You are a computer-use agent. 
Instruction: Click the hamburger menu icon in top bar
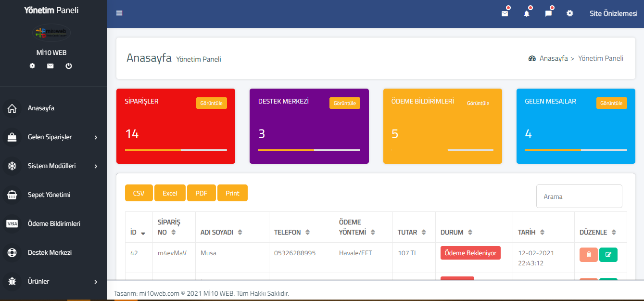tap(119, 13)
